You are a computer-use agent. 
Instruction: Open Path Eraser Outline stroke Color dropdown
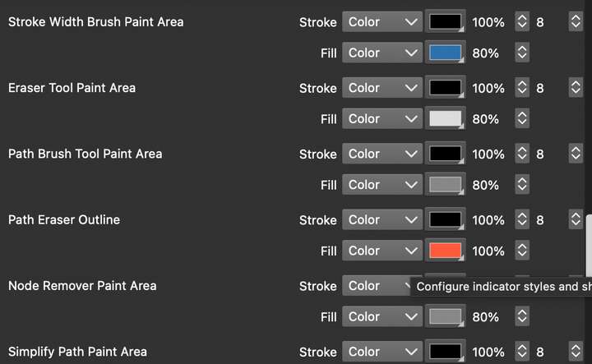382,220
